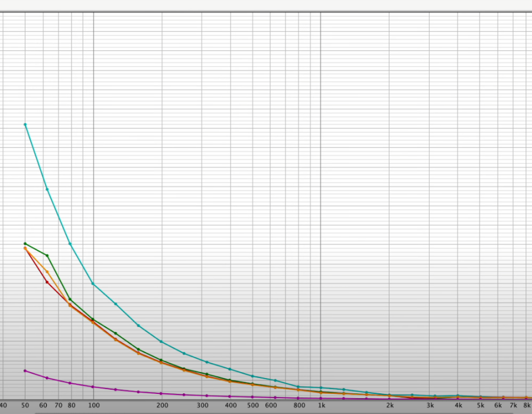The height and width of the screenshot is (414, 532).
Task: Click the "7k" frequency axis label
Action: pos(514,405)
